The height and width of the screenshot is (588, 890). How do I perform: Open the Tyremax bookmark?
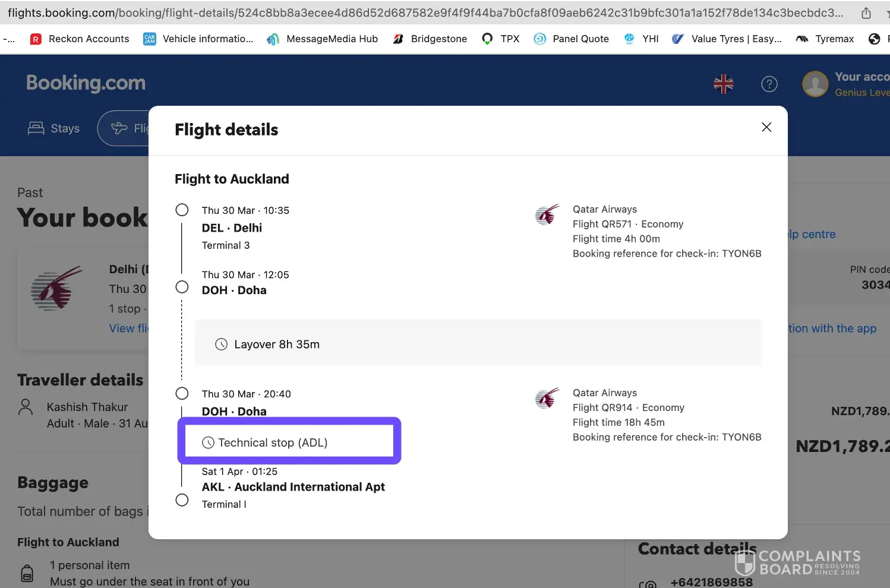click(x=825, y=39)
